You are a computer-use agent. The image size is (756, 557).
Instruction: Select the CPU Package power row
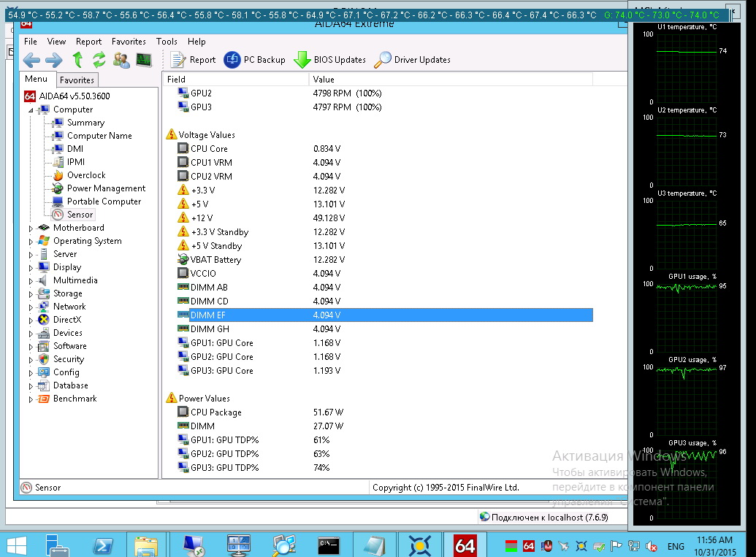[x=385, y=412]
